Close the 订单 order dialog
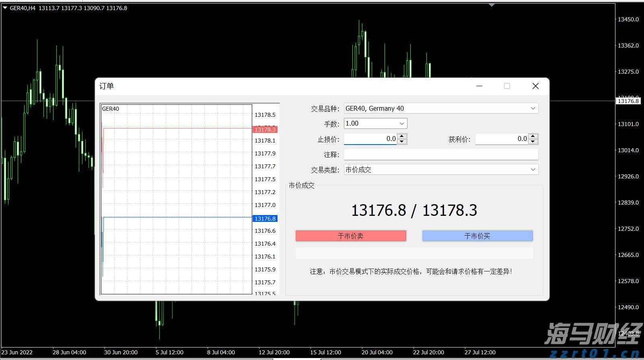The image size is (644, 360). (x=535, y=86)
